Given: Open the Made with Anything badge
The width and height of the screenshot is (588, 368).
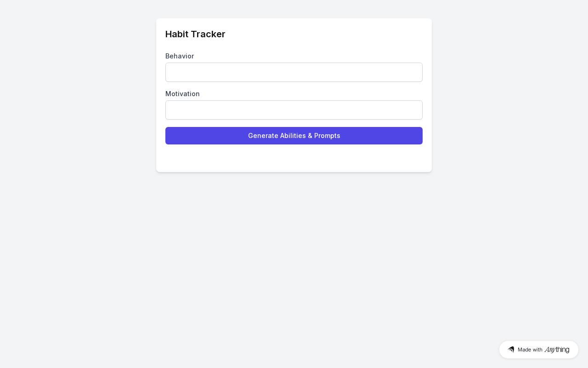Looking at the screenshot, I should (x=538, y=350).
